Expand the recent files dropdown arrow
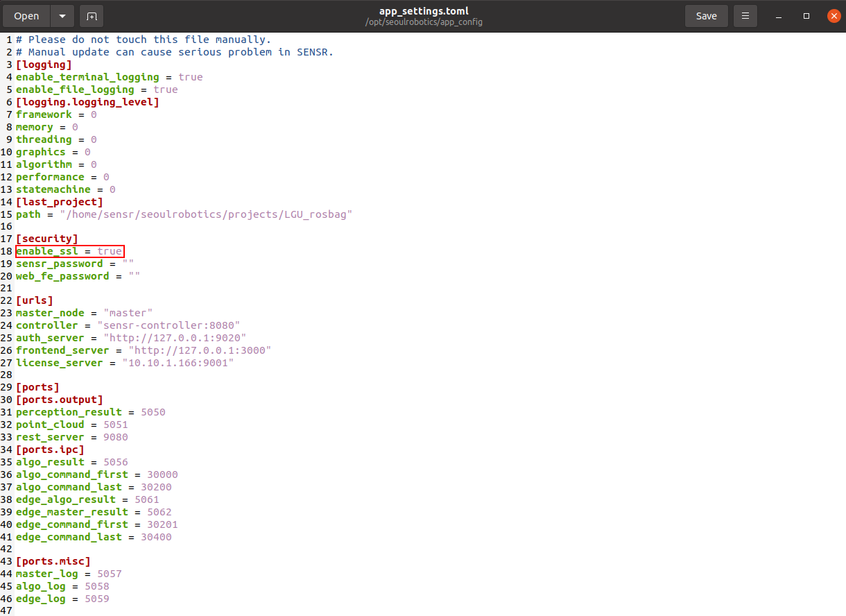The height and width of the screenshot is (616, 846). (x=62, y=15)
